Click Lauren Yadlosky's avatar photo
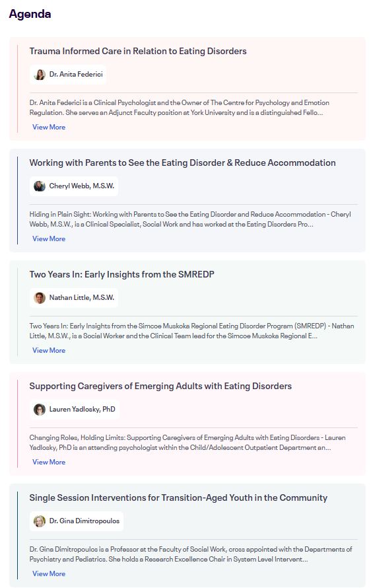This screenshot has width=371, height=588. point(40,409)
